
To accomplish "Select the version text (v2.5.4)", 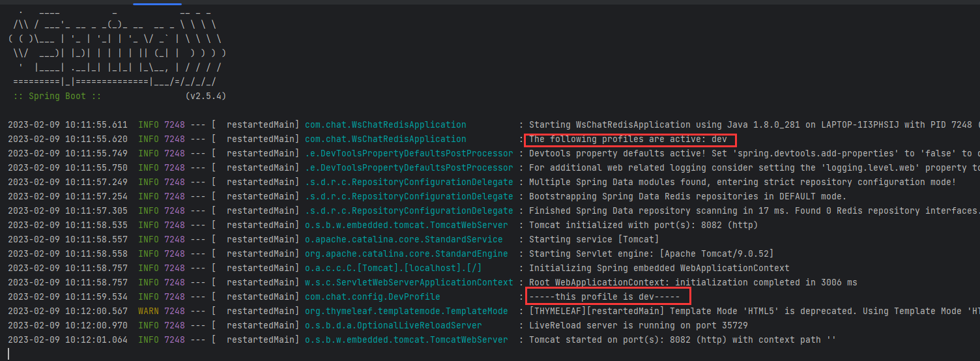I will point(206,96).
